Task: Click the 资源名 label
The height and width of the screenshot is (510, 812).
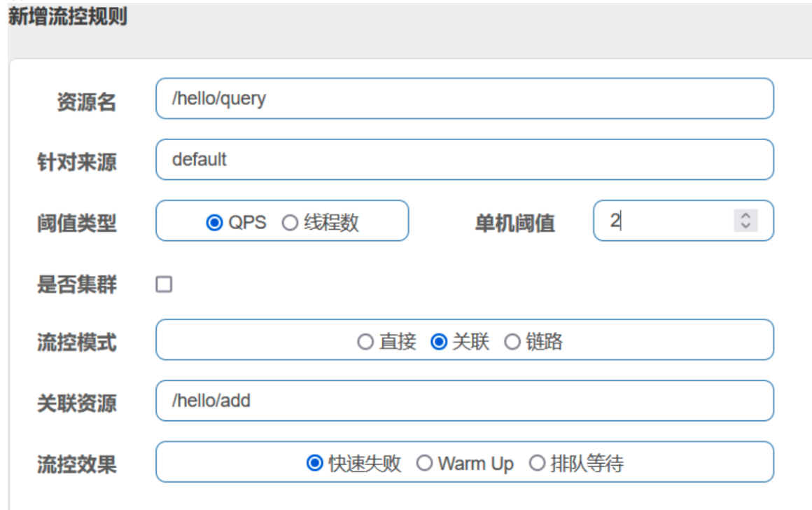Action: point(87,102)
